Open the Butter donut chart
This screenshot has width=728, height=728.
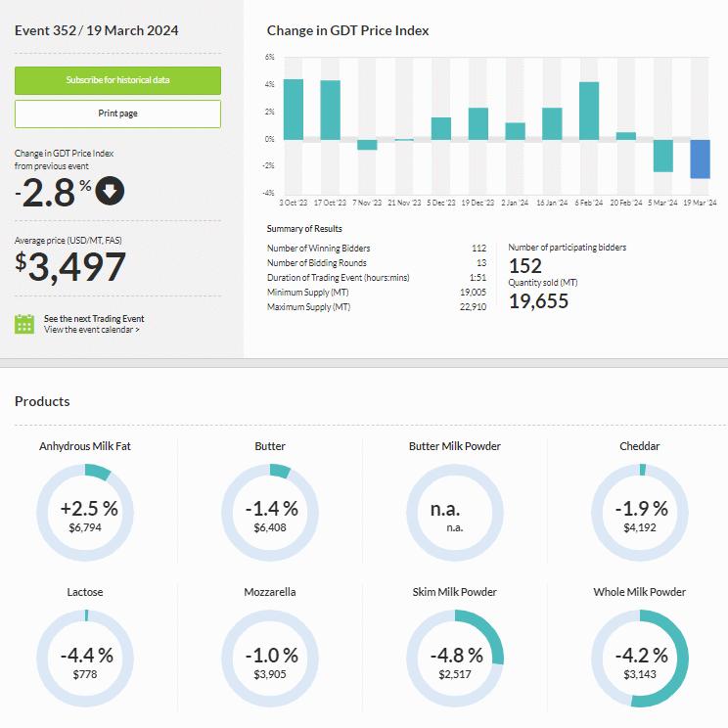[x=270, y=513]
